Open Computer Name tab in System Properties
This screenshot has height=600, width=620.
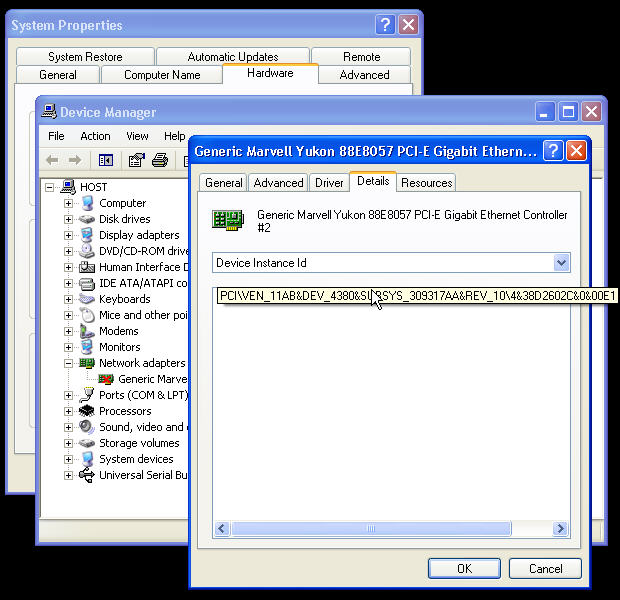(162, 75)
